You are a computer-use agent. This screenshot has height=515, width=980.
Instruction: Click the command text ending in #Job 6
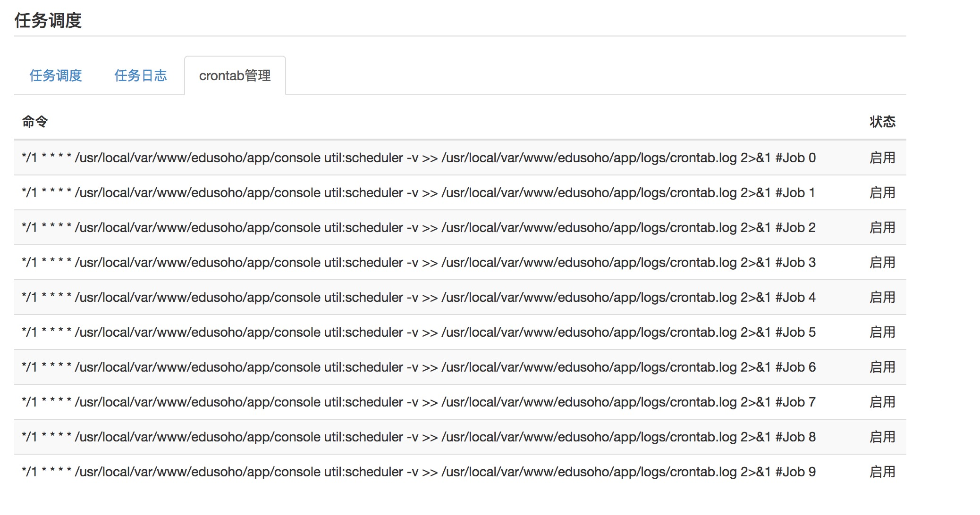point(419,367)
